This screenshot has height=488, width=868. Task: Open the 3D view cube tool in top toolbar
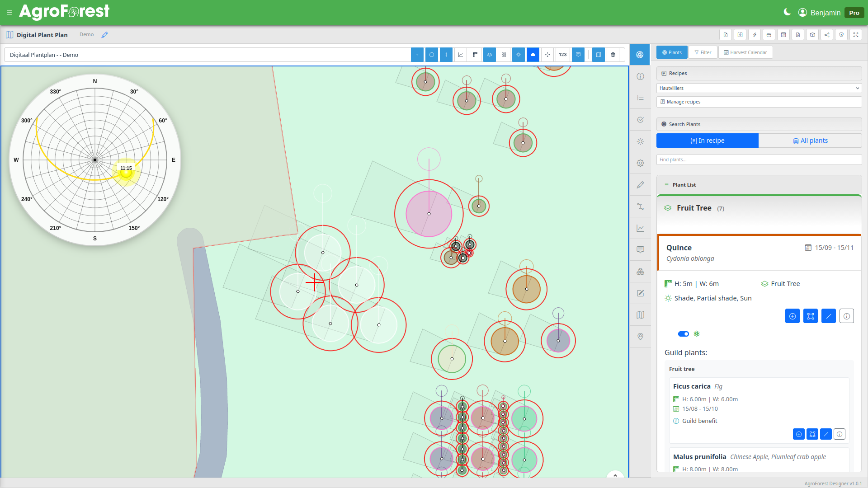point(812,34)
